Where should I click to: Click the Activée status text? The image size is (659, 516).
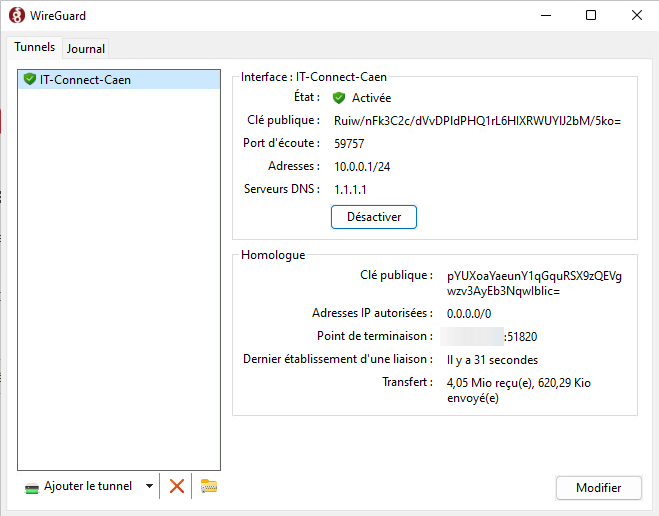pyautogui.click(x=371, y=98)
